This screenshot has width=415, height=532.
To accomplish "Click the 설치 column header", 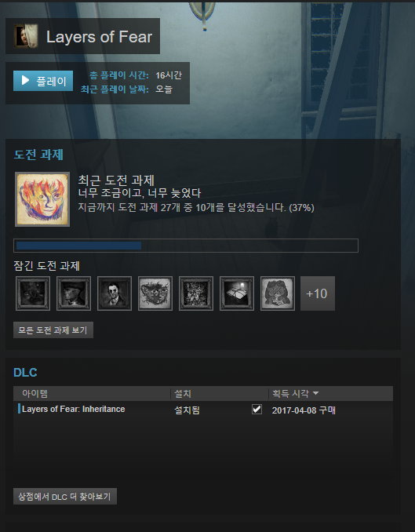I will 183,394.
